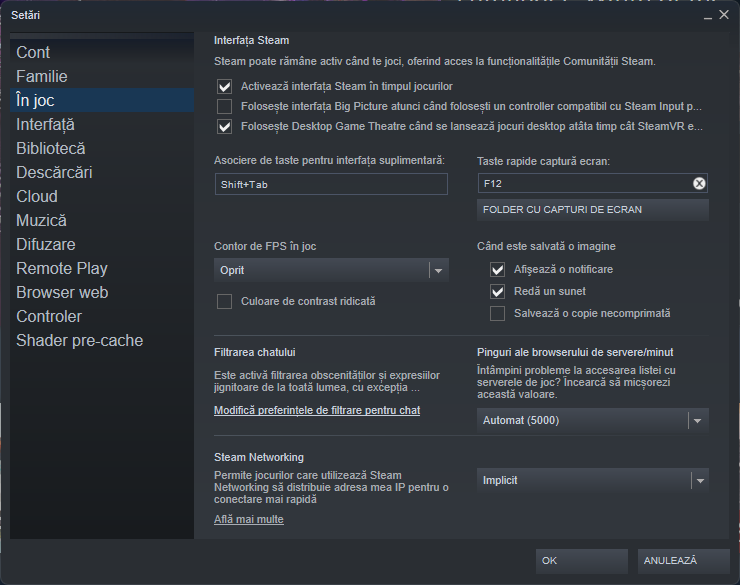Toggle Redă un sunet checkbox
The width and height of the screenshot is (740, 585).
point(497,292)
